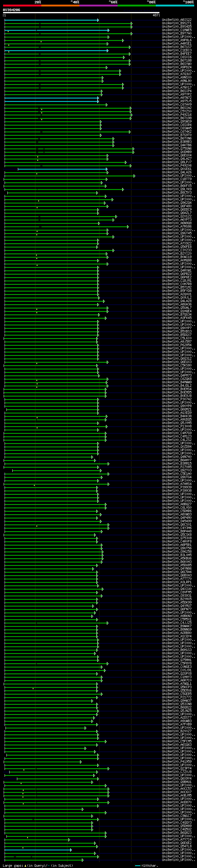Open hit UniRef100_A9P8L6
Screen dimensions: 197x868
click(177, 40)
